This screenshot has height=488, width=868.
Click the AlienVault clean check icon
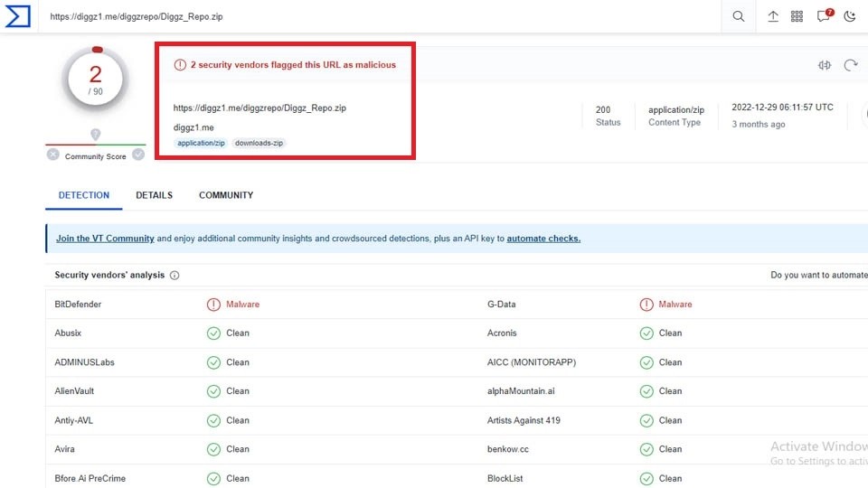click(213, 391)
